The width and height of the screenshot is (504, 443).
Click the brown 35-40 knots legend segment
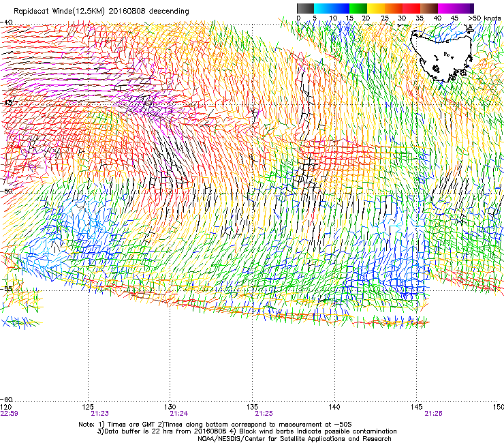click(429, 8)
